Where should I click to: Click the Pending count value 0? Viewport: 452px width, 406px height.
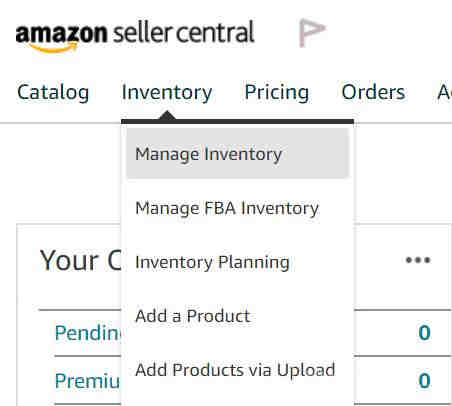point(424,333)
